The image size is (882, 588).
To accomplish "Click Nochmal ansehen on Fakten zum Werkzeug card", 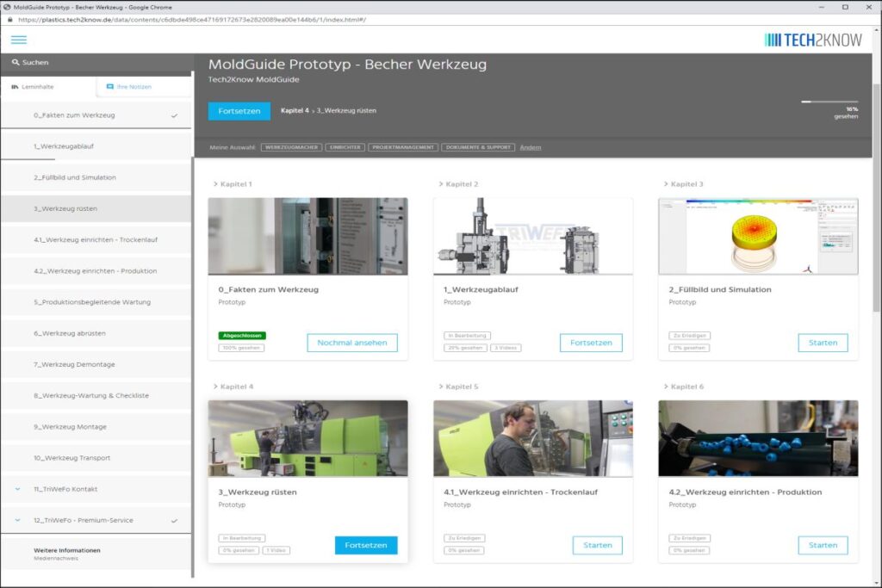I will (352, 343).
